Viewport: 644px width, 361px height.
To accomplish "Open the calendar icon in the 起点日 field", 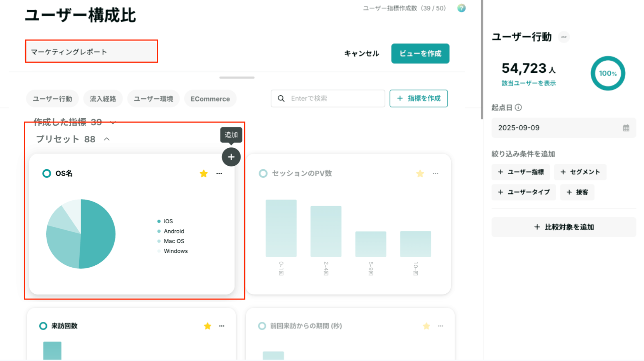I will click(x=626, y=128).
